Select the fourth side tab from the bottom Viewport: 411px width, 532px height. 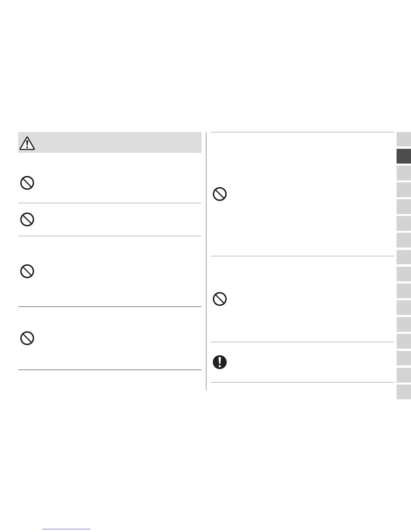[x=404, y=342]
